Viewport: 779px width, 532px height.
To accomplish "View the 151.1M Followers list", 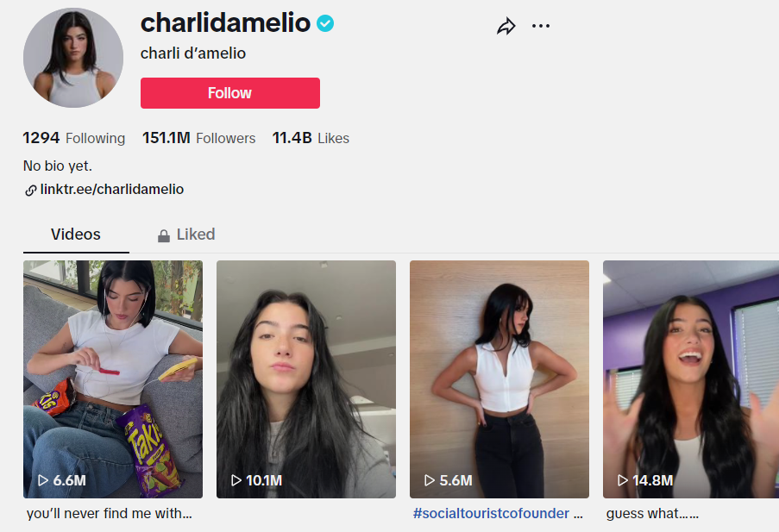I will point(198,138).
